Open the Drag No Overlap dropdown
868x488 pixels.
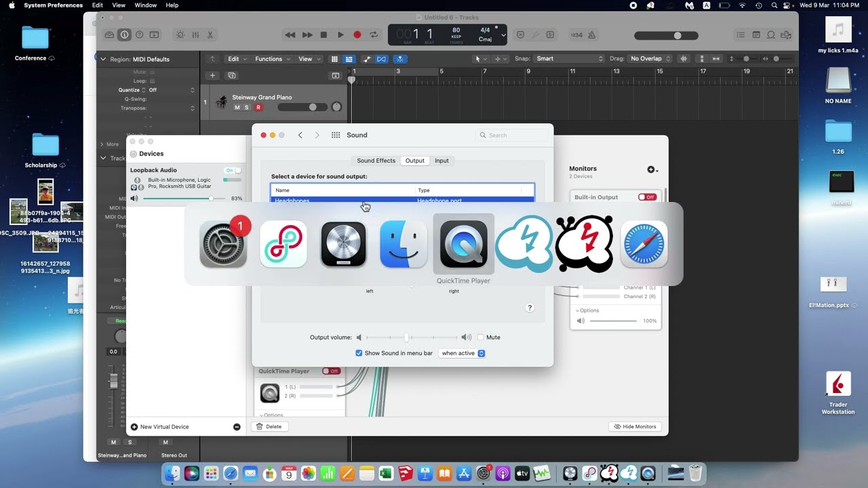(650, 59)
